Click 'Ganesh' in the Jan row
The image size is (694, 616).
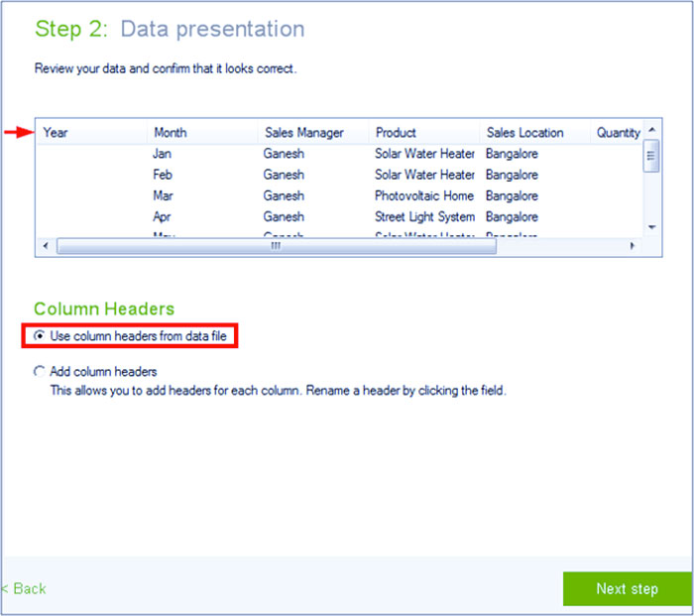click(x=284, y=154)
